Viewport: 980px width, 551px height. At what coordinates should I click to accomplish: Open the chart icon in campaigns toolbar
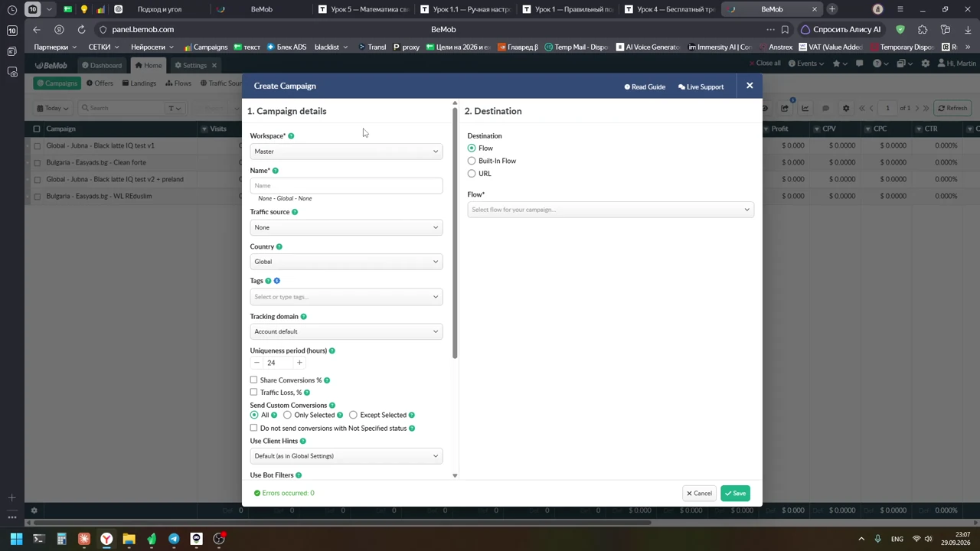pyautogui.click(x=805, y=108)
